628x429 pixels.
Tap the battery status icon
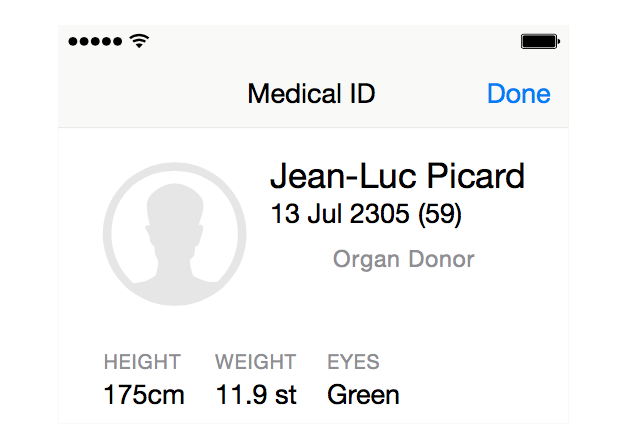540,41
